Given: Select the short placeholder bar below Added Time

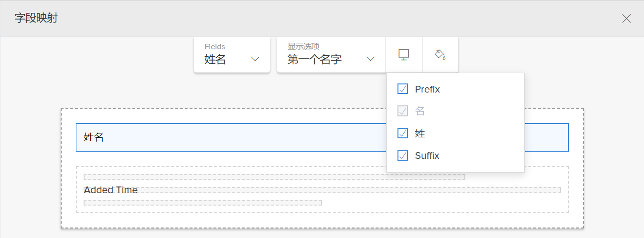Looking at the screenshot, I should 203,203.
